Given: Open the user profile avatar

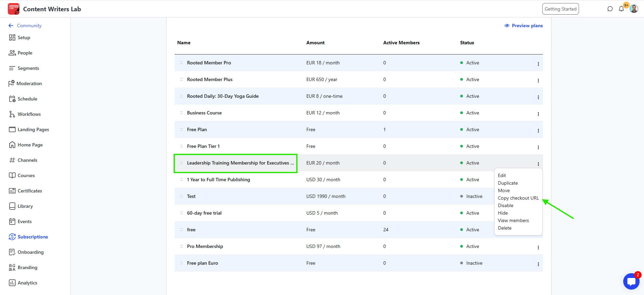Looking at the screenshot, I should [x=634, y=9].
